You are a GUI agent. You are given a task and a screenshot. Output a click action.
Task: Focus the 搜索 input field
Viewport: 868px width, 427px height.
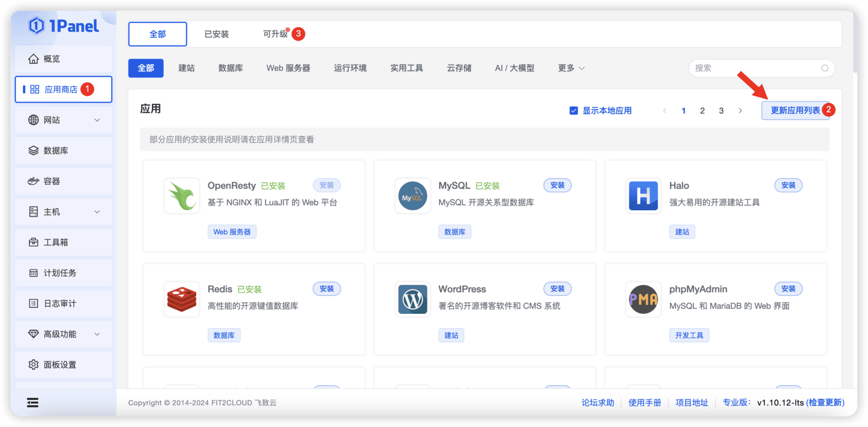pos(762,68)
